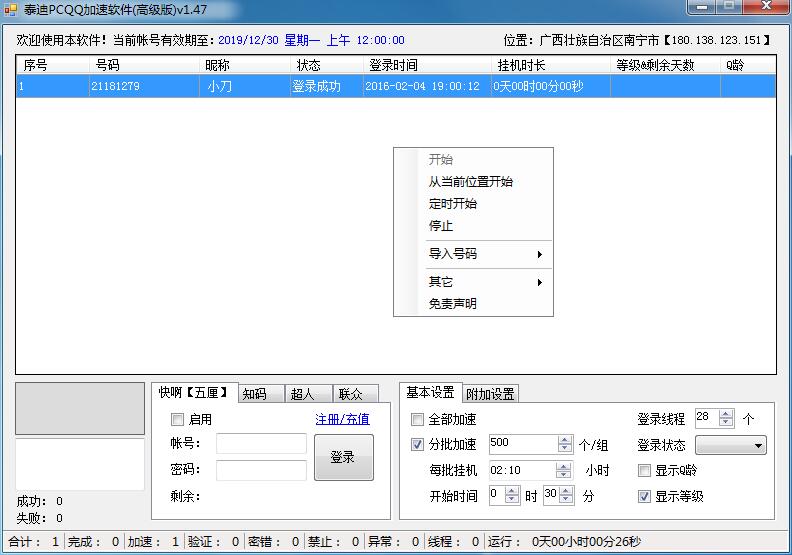
Task: Switch to the 附加设置 tab
Action: 490,394
